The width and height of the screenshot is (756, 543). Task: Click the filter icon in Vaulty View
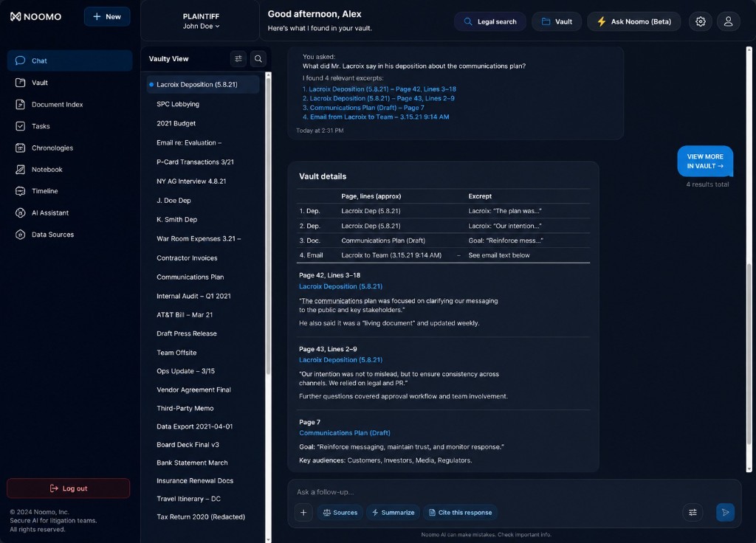[x=238, y=59]
